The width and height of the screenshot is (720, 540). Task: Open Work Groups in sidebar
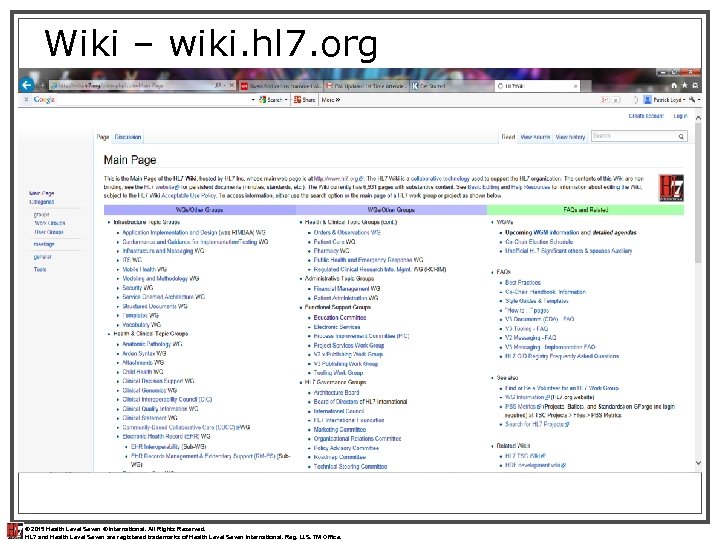pyautogui.click(x=50, y=223)
